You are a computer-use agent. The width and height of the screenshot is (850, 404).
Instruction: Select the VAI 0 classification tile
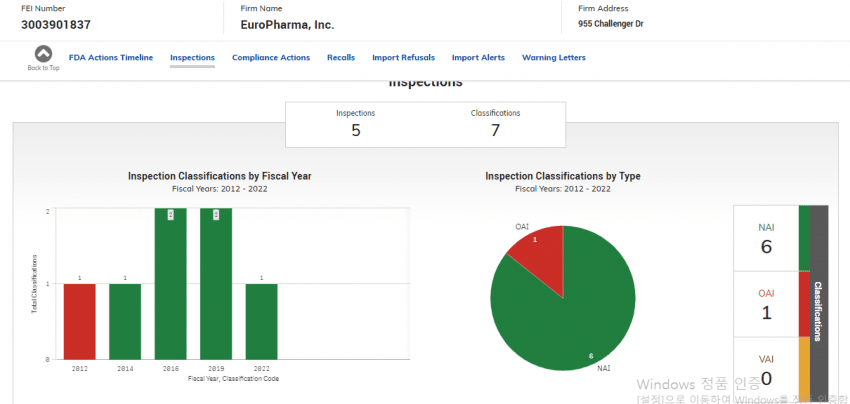point(766,370)
